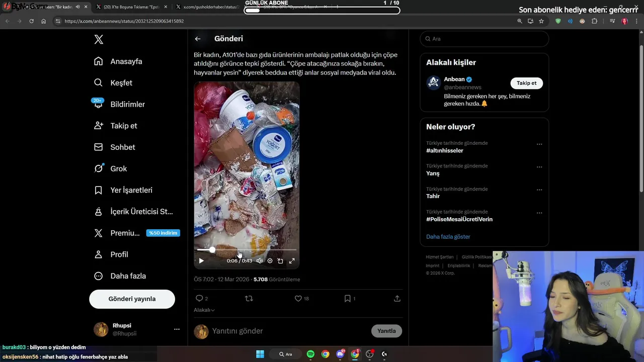
Task: Click the repost icon
Action: coord(249,299)
